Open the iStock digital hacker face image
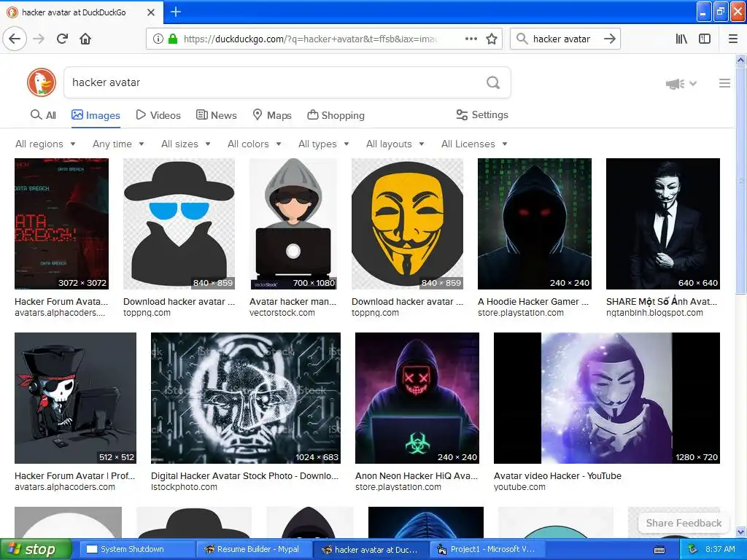747x560 pixels. coord(246,398)
